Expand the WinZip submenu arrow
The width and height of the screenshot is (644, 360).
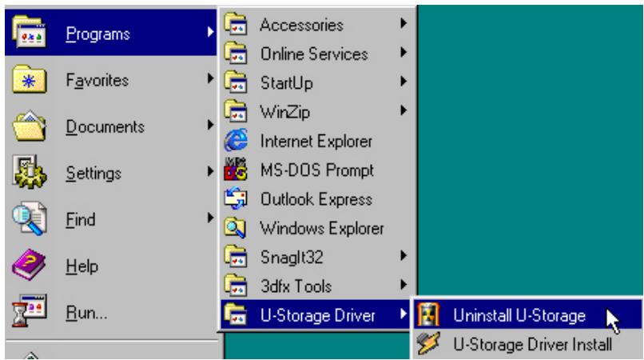pyautogui.click(x=403, y=110)
